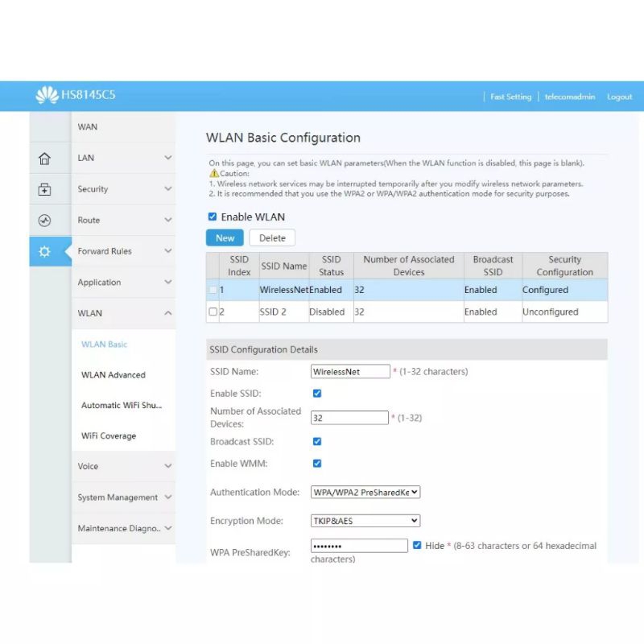
Task: Check the SSID 2 row checkbox
Action: pos(213,312)
